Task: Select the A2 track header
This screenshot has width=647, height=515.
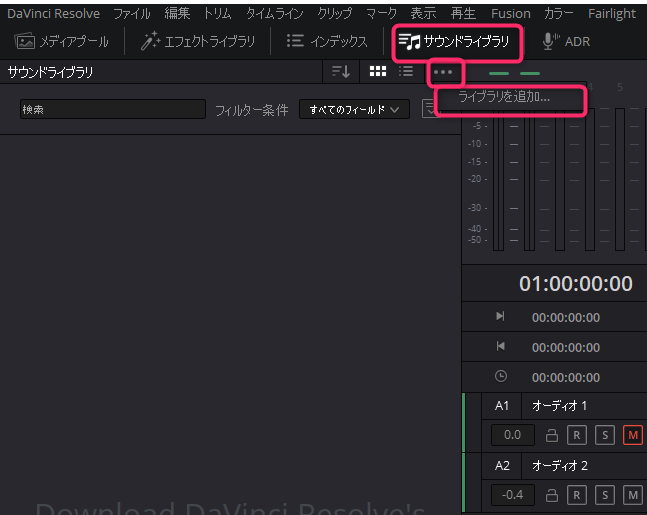Action: [x=502, y=466]
